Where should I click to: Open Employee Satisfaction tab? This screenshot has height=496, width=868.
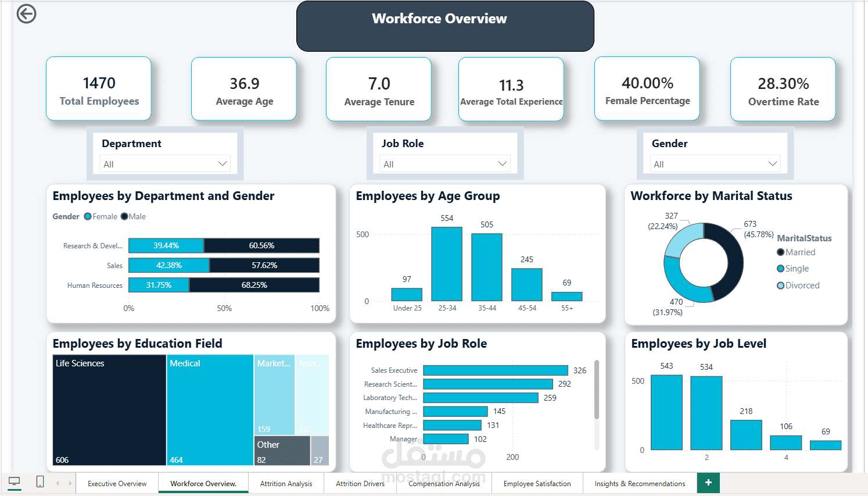click(537, 483)
